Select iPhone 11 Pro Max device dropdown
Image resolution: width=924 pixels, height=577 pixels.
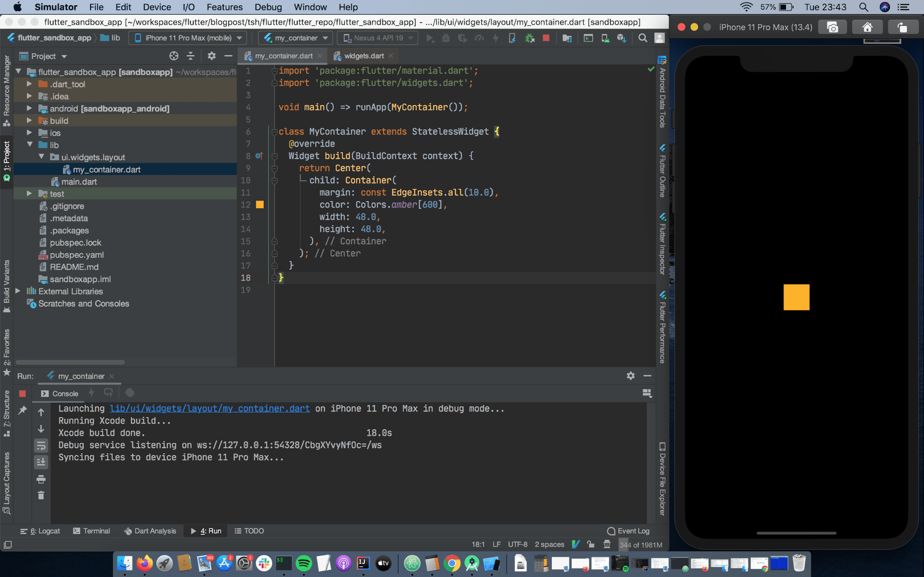pos(190,38)
